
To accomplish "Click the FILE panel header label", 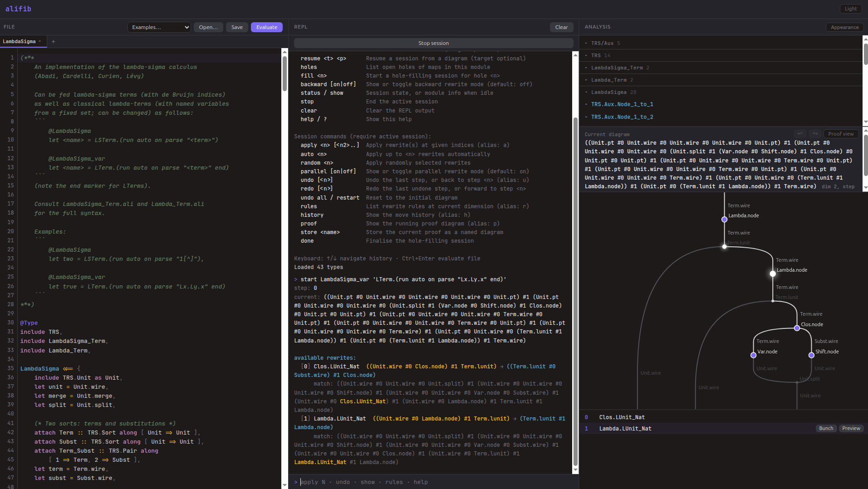I will pyautogui.click(x=9, y=27).
